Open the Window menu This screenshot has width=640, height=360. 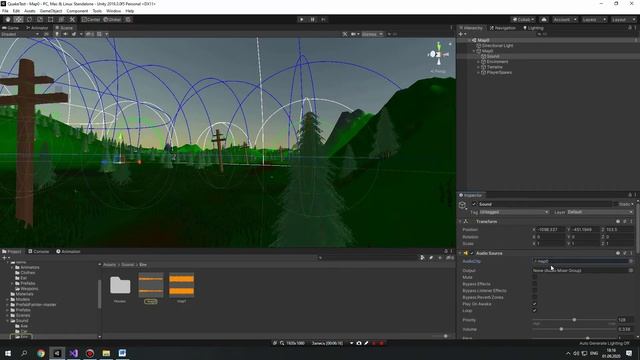(113, 11)
